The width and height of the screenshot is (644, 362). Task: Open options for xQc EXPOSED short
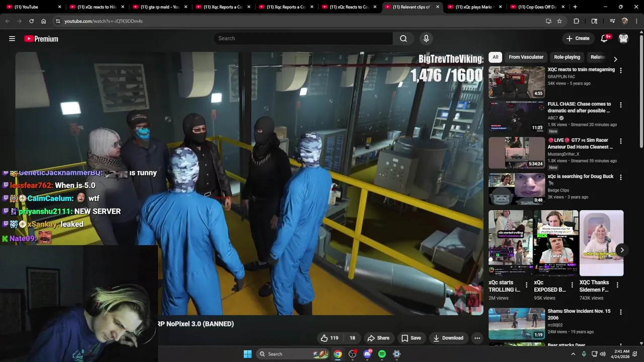click(x=572, y=285)
